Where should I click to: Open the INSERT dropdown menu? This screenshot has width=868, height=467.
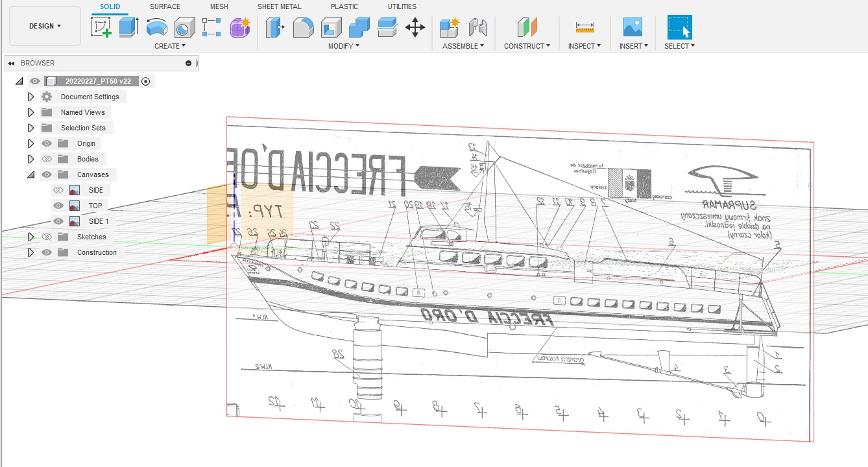point(633,46)
